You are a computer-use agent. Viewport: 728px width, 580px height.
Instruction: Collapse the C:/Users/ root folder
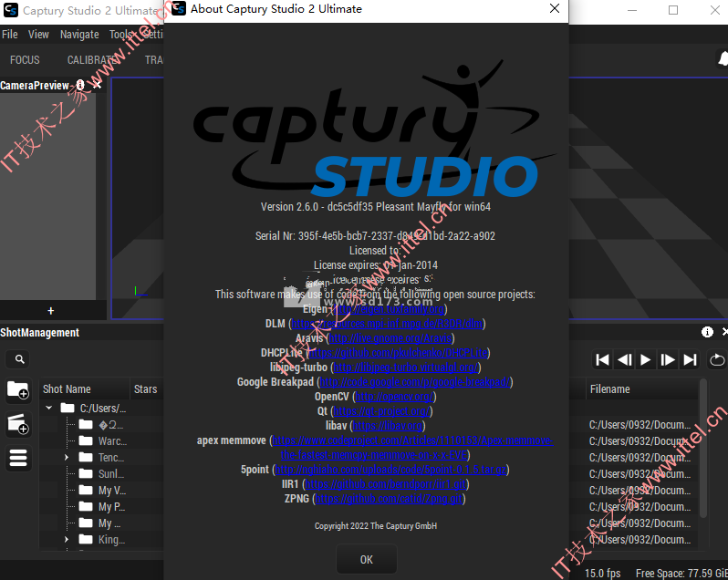48,408
